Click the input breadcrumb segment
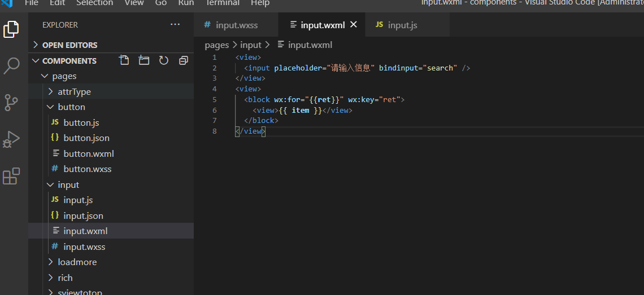The height and width of the screenshot is (295, 644). (x=251, y=45)
